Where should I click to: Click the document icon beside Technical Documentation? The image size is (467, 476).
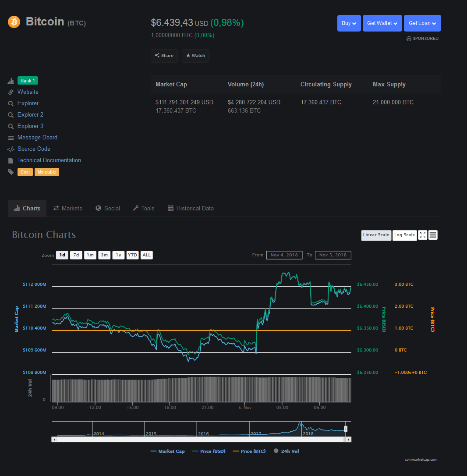point(11,160)
